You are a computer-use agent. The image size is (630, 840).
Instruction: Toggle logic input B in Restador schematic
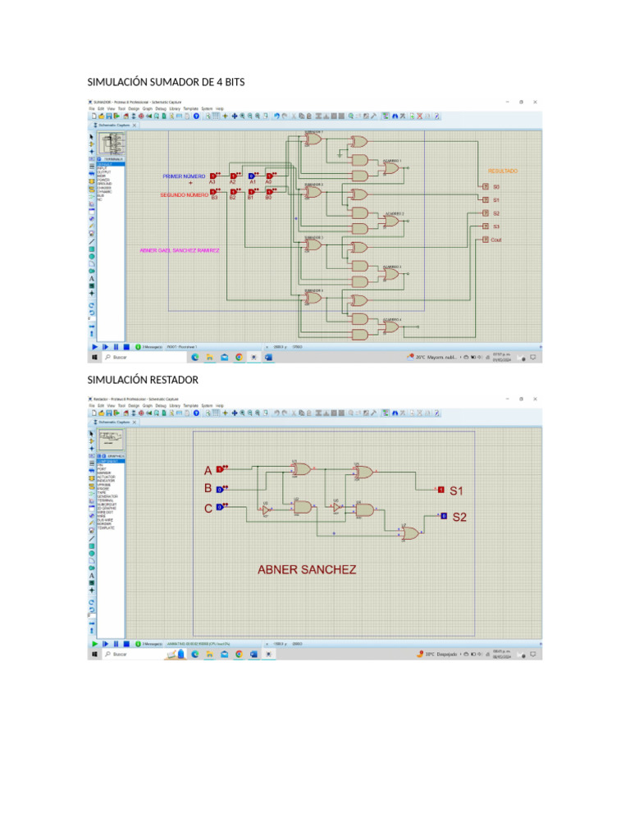tap(221, 489)
